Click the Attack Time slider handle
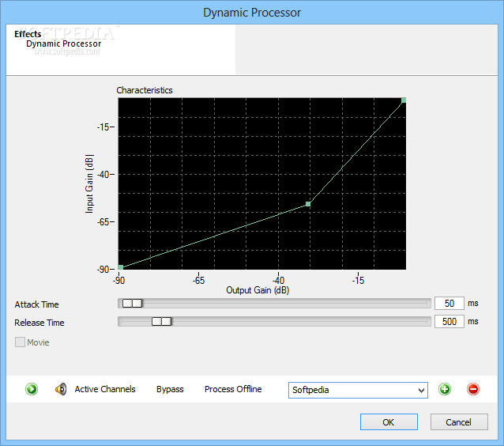 point(132,303)
